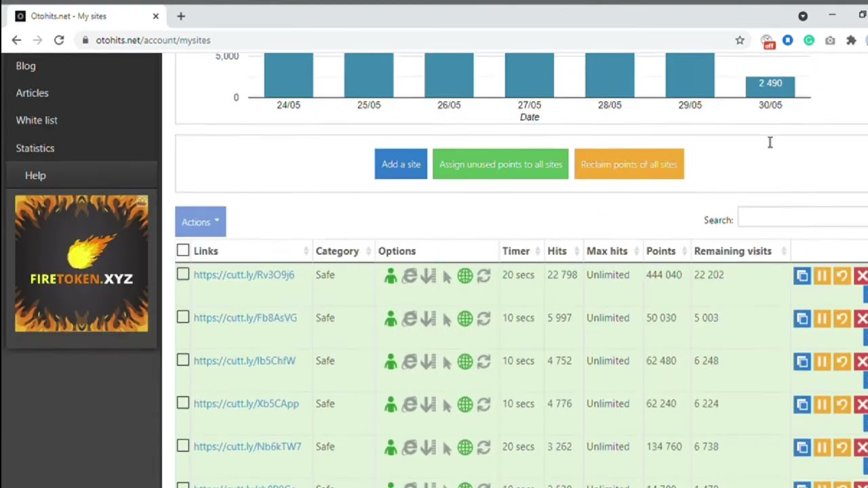Copy the Ib5ChfW site using blue icon
Screen dimensions: 868x488
point(802,362)
